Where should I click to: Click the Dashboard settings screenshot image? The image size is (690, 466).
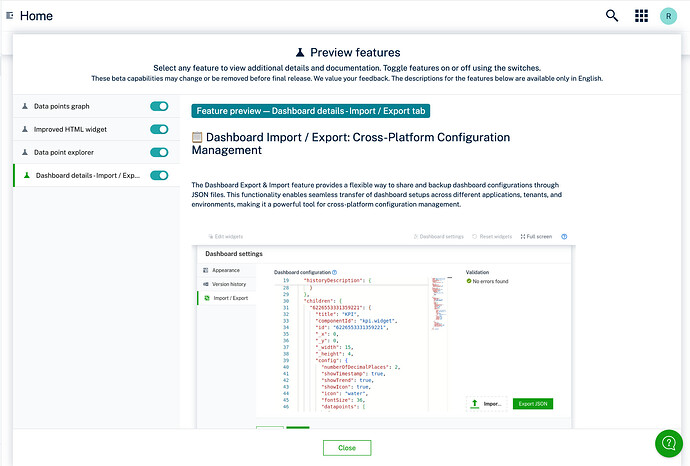click(384, 329)
